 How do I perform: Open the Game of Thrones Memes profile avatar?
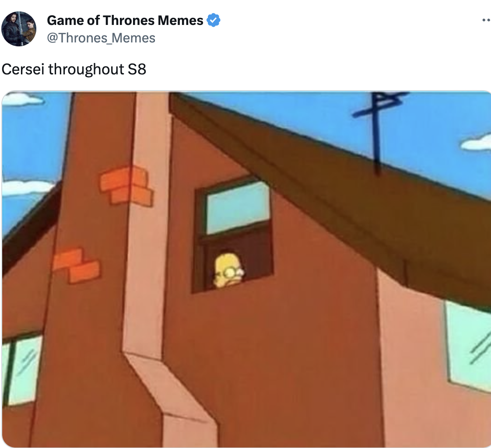19,29
